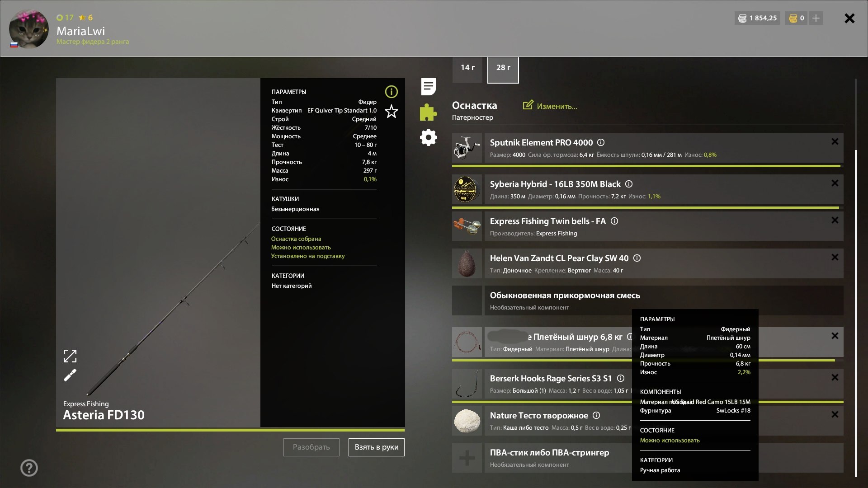Add ПВА-стик component with plus slot
This screenshot has width=868, height=488.
pyautogui.click(x=467, y=458)
